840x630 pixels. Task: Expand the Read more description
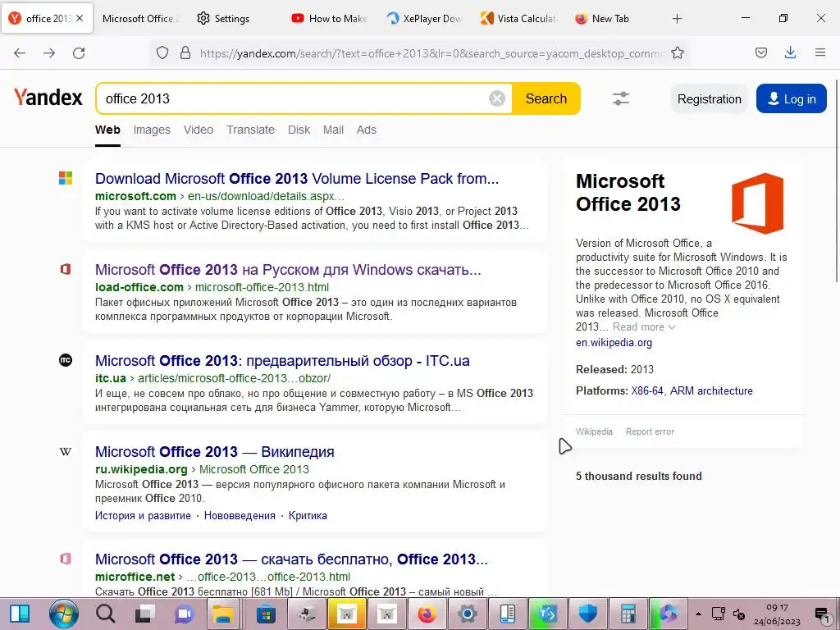(643, 326)
